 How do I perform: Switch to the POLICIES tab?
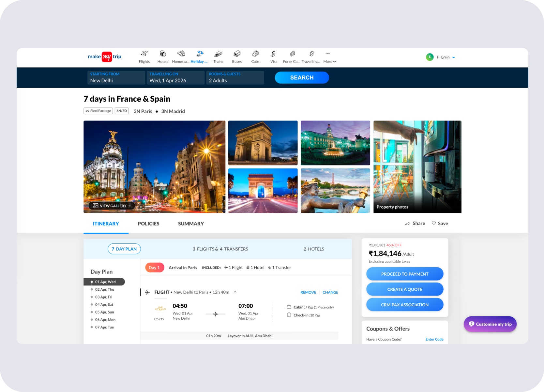148,224
